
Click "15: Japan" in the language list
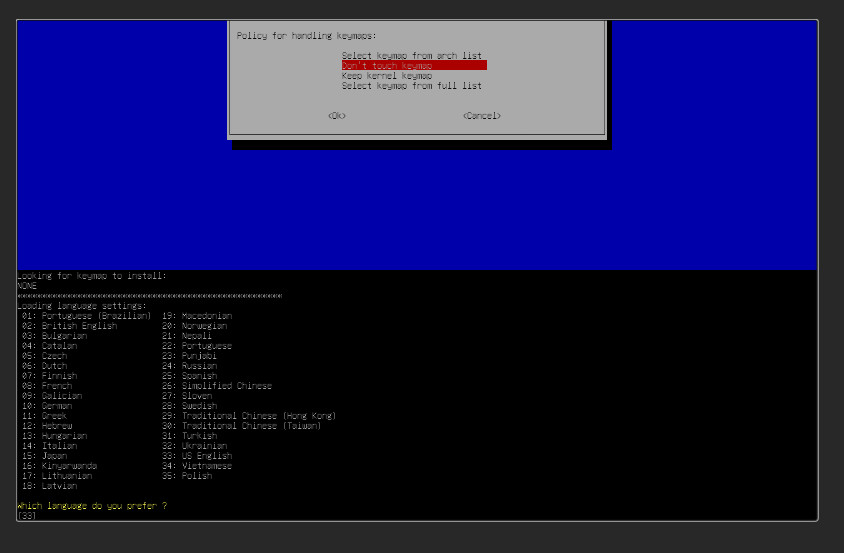44,456
